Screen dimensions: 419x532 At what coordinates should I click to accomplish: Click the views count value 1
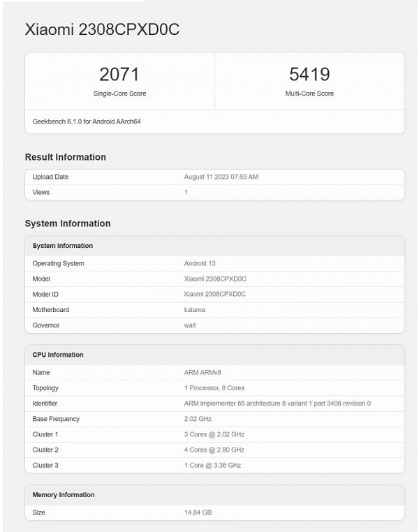click(186, 193)
